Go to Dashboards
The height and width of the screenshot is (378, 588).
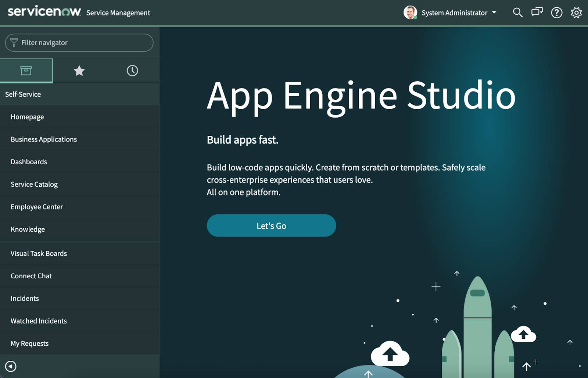79,162
